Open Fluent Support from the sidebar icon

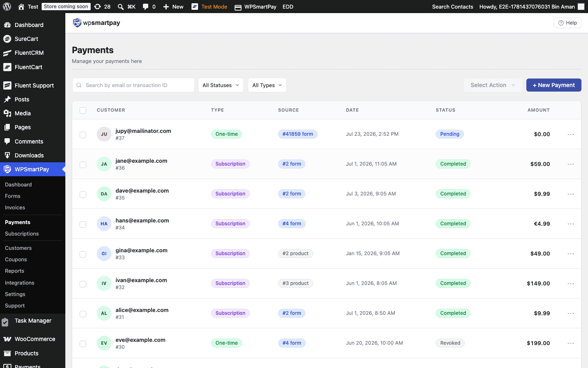point(7,85)
